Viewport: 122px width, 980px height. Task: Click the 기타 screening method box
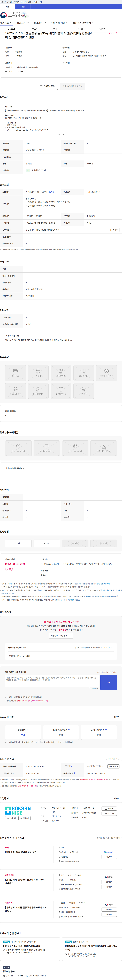(x=104, y=543)
